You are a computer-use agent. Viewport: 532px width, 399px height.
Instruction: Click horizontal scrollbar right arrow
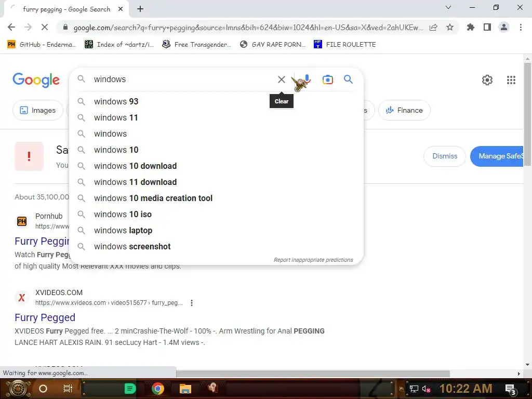coord(519,374)
